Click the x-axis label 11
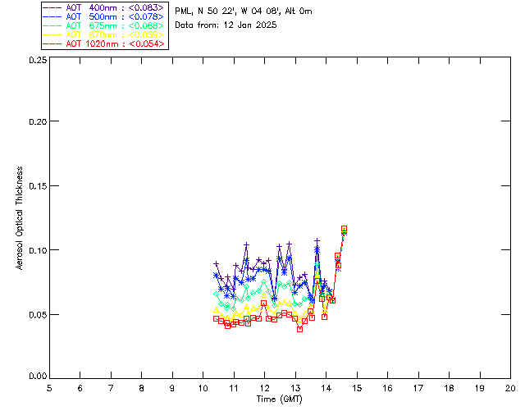 234,388
